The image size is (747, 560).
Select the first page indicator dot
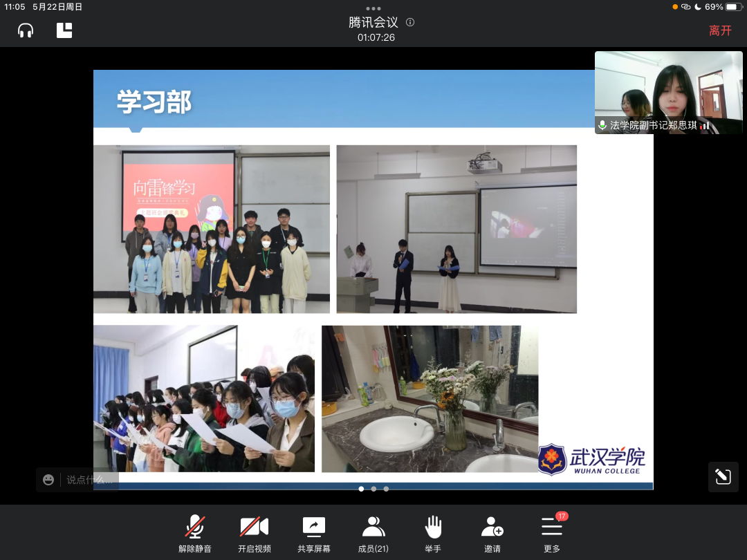tap(361, 489)
